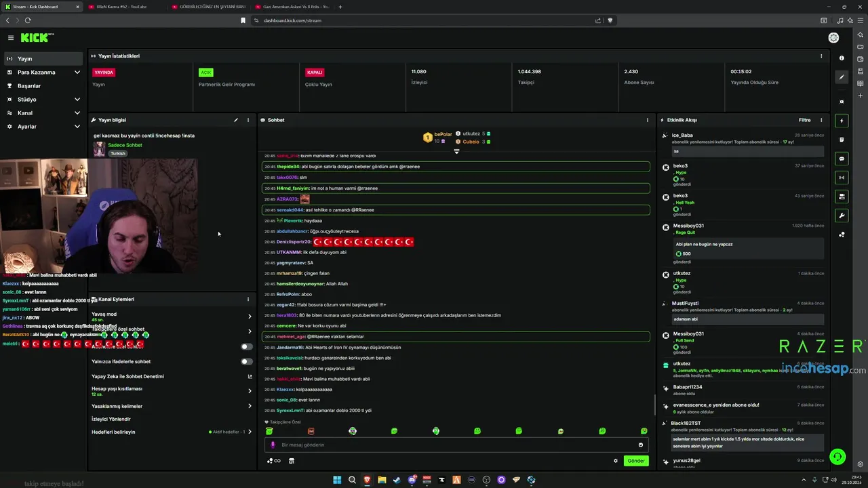Open Kanal Eylemleri three-dot menu
Image resolution: width=868 pixels, height=488 pixels.
coord(248,299)
